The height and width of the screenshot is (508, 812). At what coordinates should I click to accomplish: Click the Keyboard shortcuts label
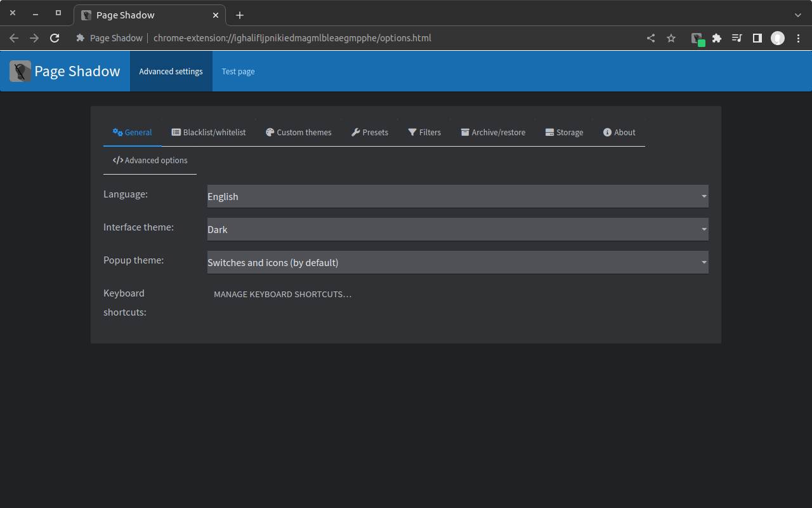pyautogui.click(x=125, y=302)
